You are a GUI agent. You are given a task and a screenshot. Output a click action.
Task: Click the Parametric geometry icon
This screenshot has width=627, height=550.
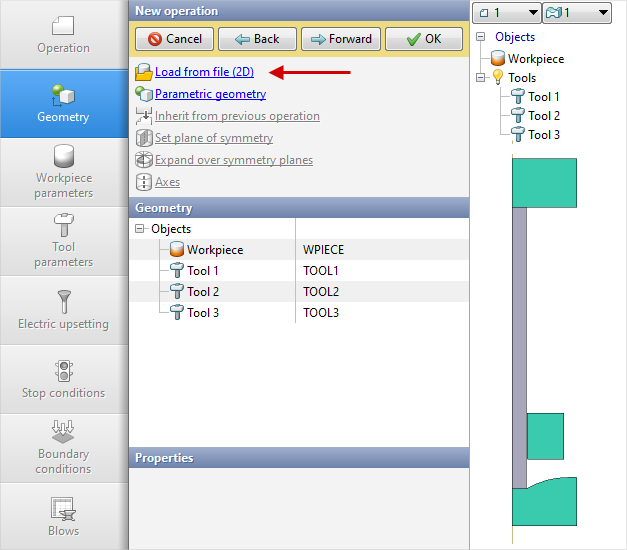point(143,94)
